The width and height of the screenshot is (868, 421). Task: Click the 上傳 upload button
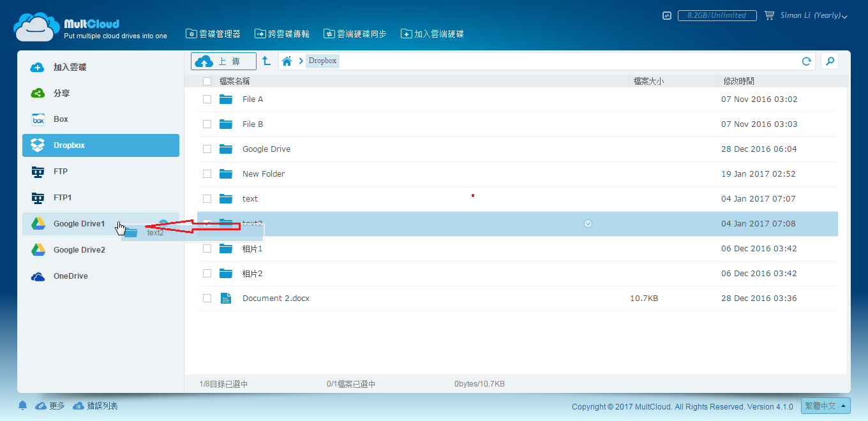pos(223,61)
